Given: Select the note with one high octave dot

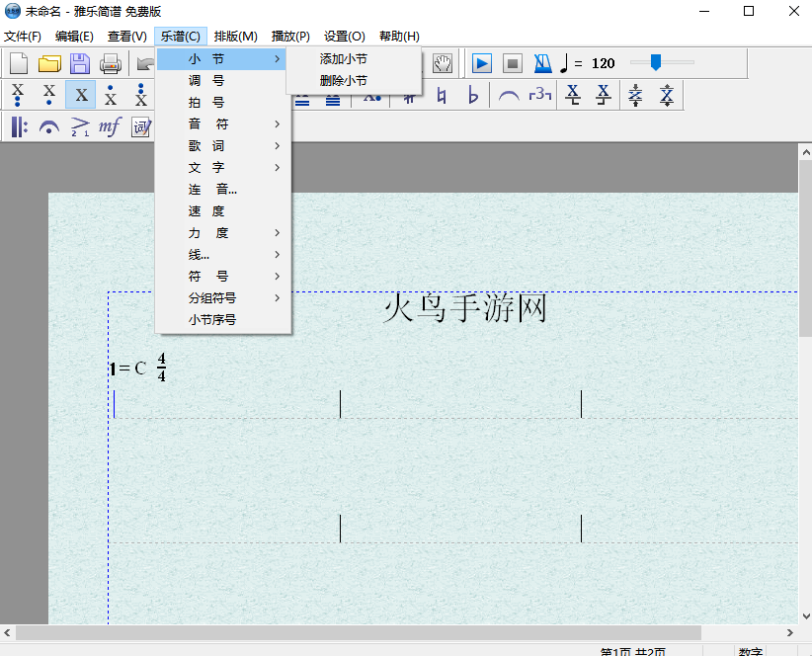Looking at the screenshot, I should coord(111,95).
